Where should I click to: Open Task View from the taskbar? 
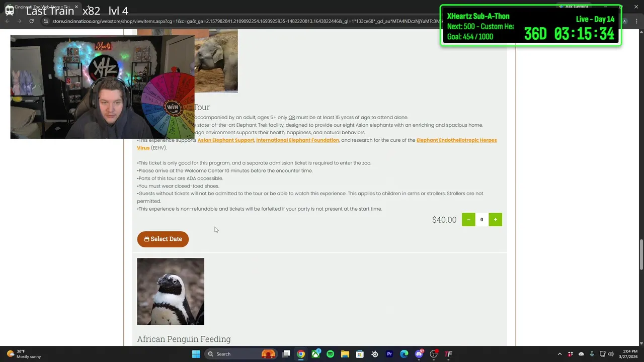(x=286, y=354)
